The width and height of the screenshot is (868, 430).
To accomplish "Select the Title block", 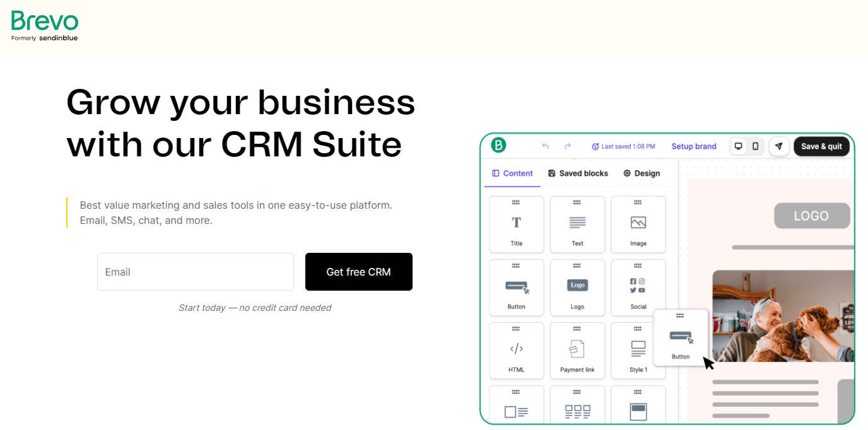I will click(x=517, y=224).
